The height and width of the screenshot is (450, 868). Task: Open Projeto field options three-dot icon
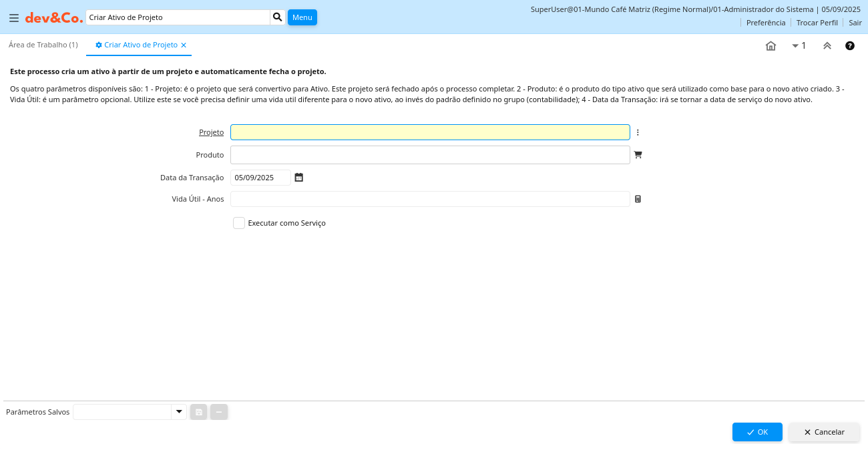click(x=638, y=133)
